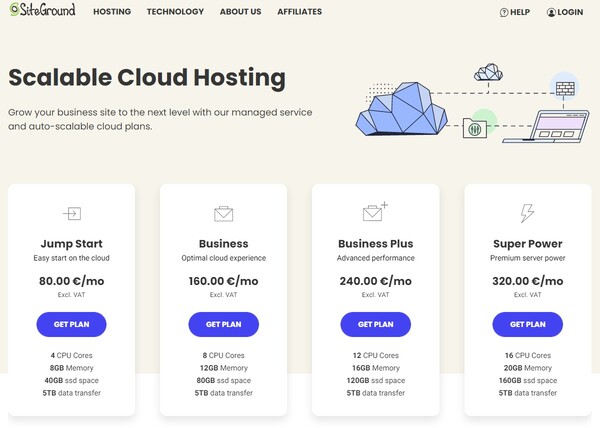This screenshot has width=600, height=428.
Task: Click the Business plan envelope icon
Action: 223,213
